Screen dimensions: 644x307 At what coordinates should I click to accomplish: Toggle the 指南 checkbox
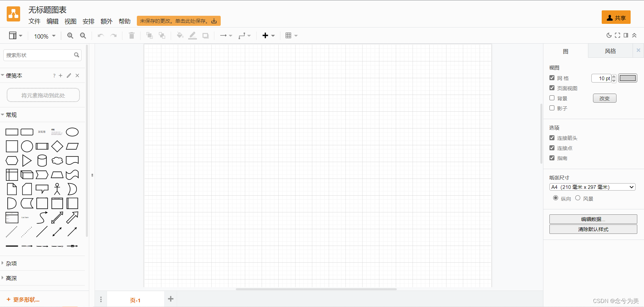(x=552, y=158)
